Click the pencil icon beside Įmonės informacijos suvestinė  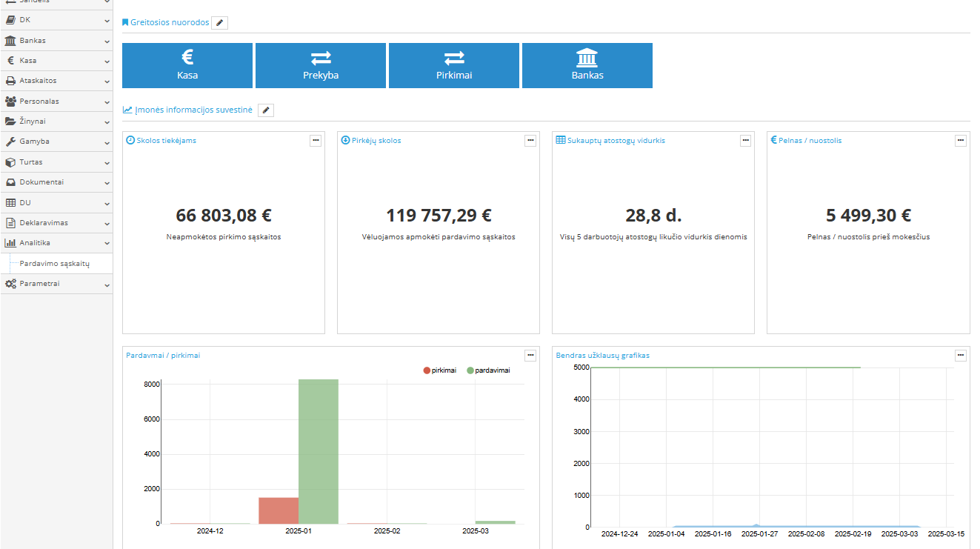point(266,110)
